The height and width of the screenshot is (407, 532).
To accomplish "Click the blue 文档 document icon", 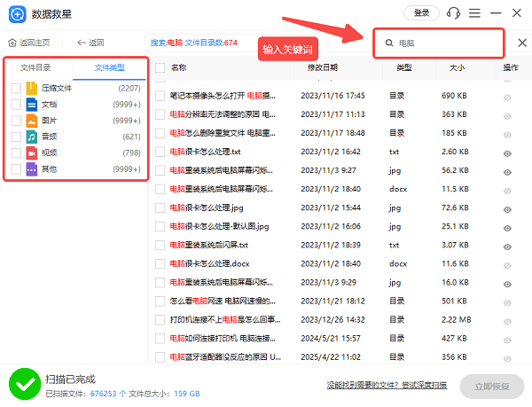I will [31, 105].
